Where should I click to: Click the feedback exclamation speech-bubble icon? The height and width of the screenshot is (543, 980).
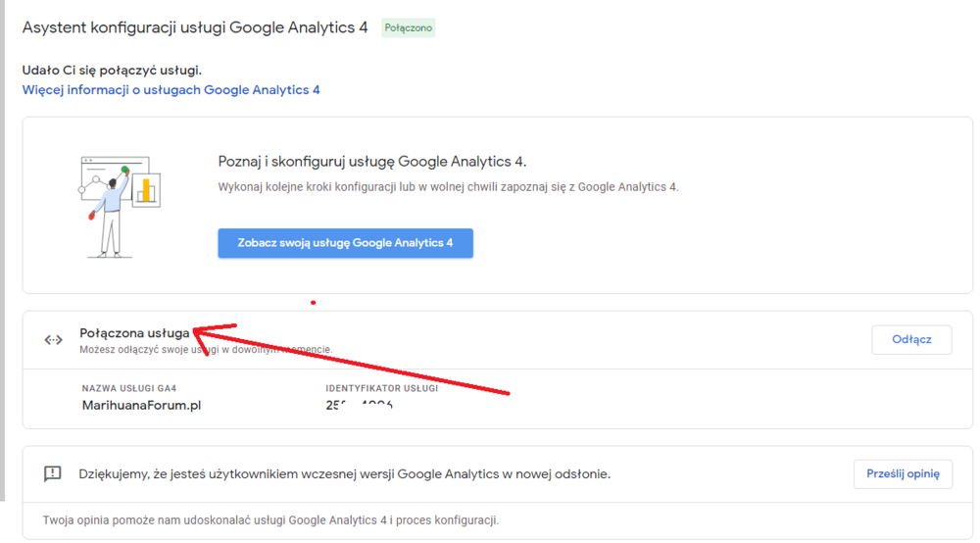coord(53,473)
